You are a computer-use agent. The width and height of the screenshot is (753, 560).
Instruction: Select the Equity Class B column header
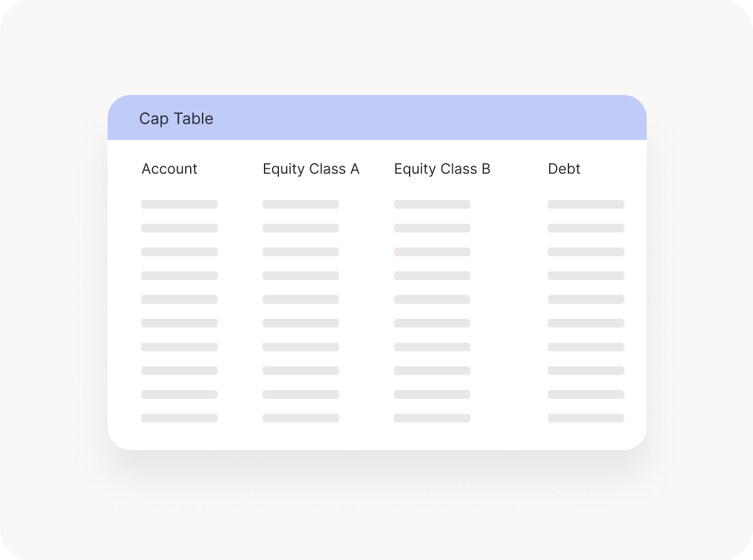[442, 169]
